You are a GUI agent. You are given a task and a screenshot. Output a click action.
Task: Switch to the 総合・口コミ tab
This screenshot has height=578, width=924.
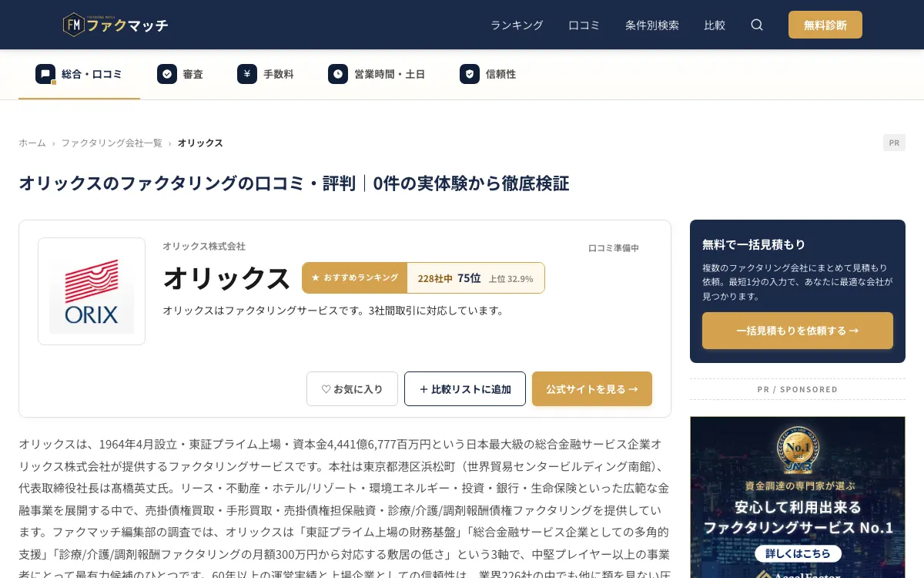[79, 74]
